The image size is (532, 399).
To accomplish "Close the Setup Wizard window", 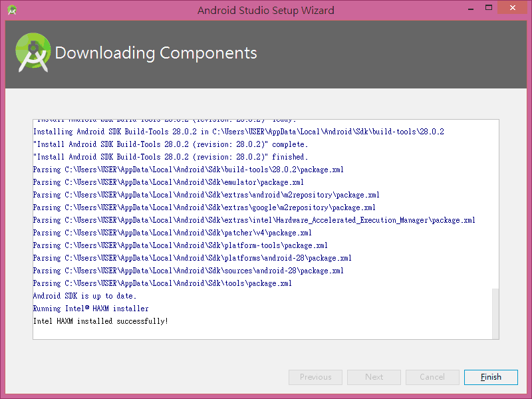I will pos(512,7).
